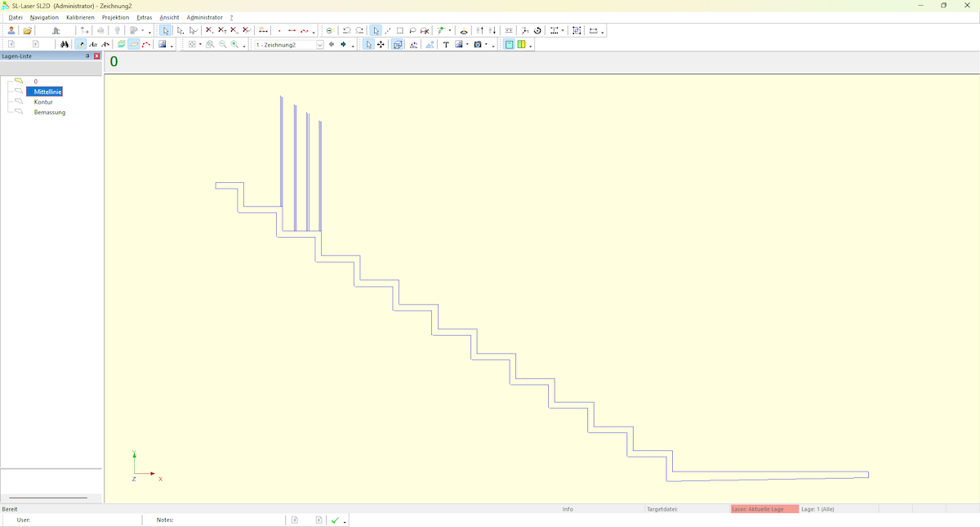Click the zoom-in magnifier icon
980x527 pixels.
click(234, 45)
